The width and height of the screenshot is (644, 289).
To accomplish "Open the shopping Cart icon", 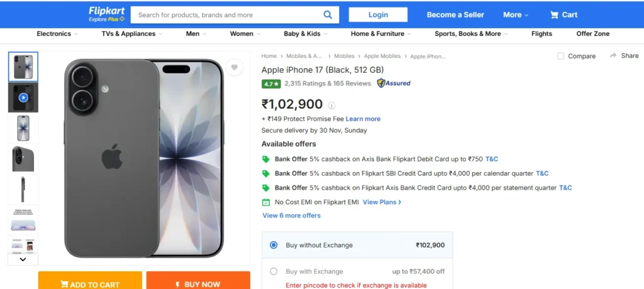I will click(554, 15).
